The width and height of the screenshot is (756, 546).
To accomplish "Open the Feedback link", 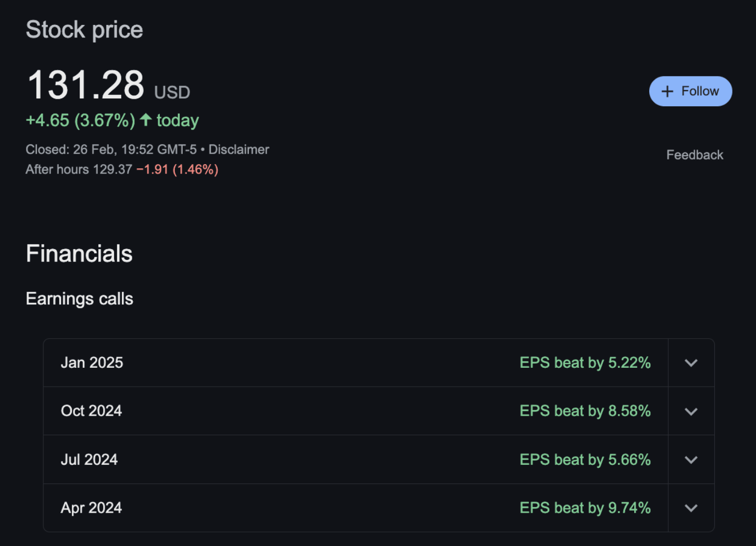I will click(695, 155).
